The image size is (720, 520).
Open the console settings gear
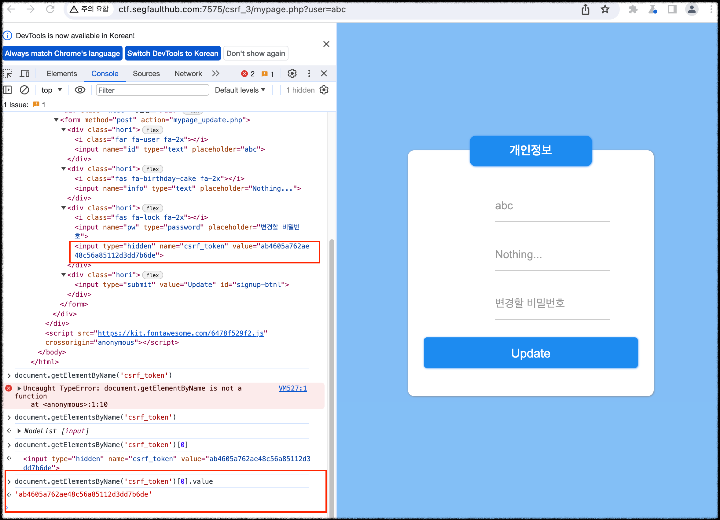(324, 90)
